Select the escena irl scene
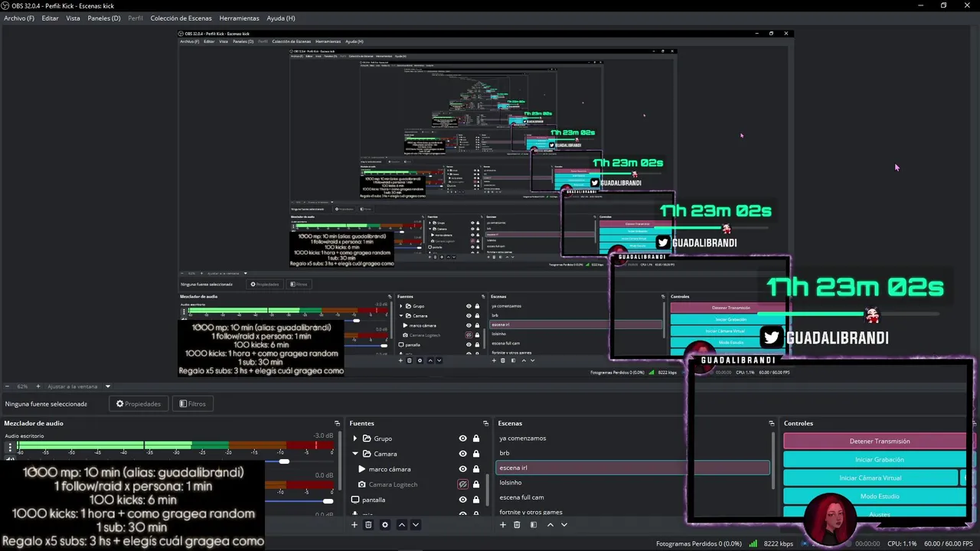This screenshot has height=551, width=980. pyautogui.click(x=634, y=468)
